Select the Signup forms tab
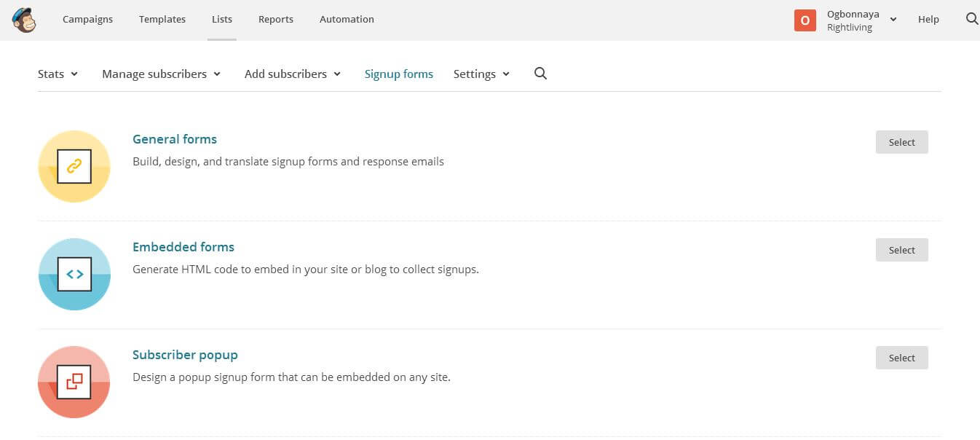This screenshot has width=980, height=440. (x=398, y=74)
